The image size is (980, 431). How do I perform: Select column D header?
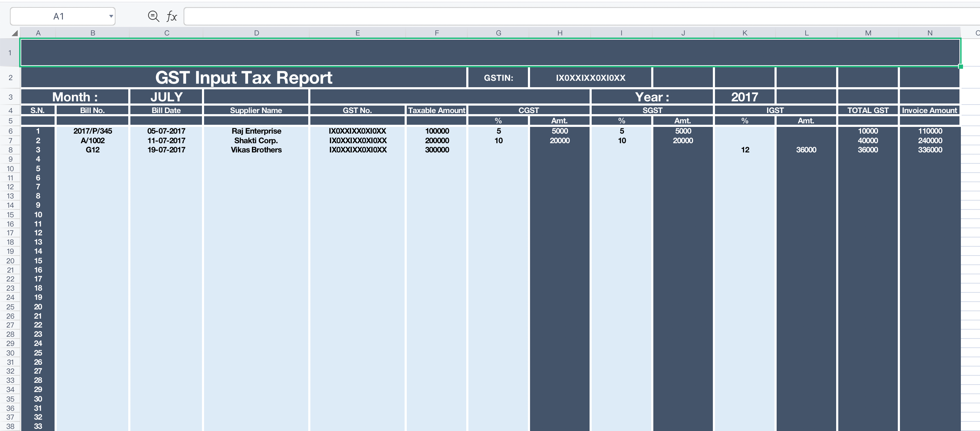pyautogui.click(x=257, y=33)
